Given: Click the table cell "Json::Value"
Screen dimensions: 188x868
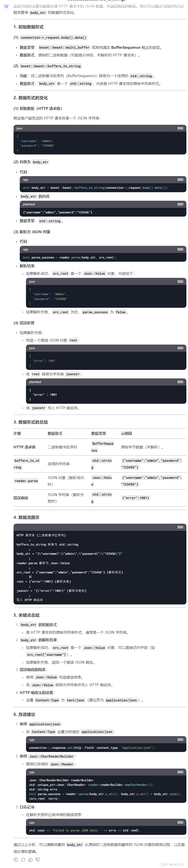Looking at the screenshot, I should click(x=102, y=481).
